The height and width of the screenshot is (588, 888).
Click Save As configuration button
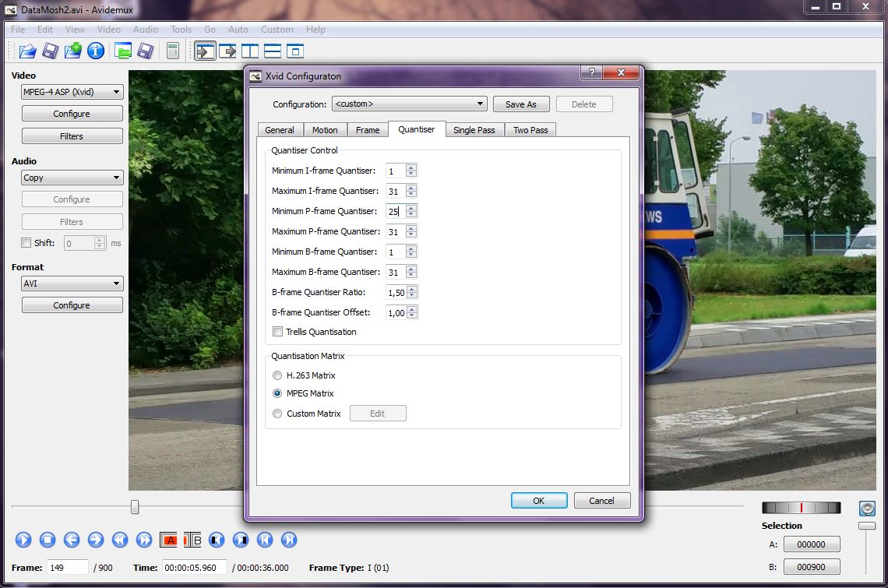coord(521,104)
